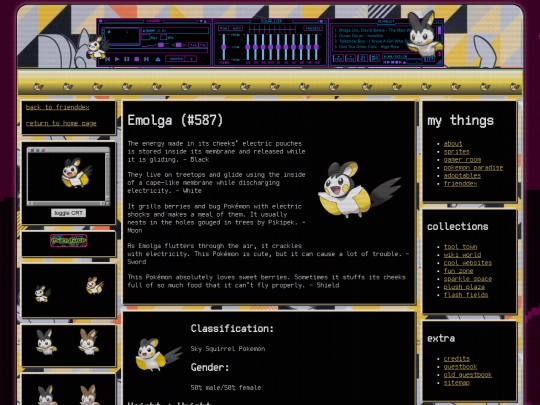The height and width of the screenshot is (405, 540).
Task: Click the equalizer preamp slider
Action: [x=224, y=47]
